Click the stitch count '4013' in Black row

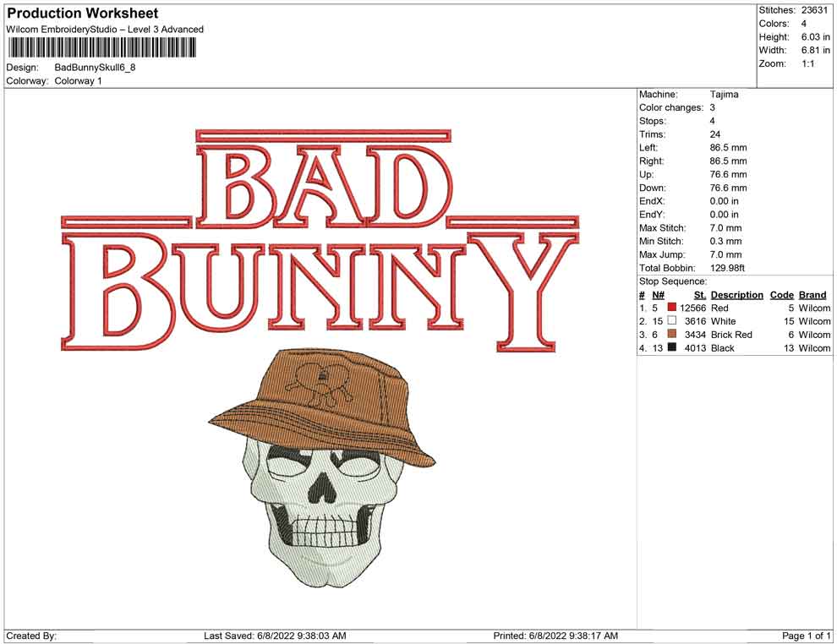tap(696, 348)
